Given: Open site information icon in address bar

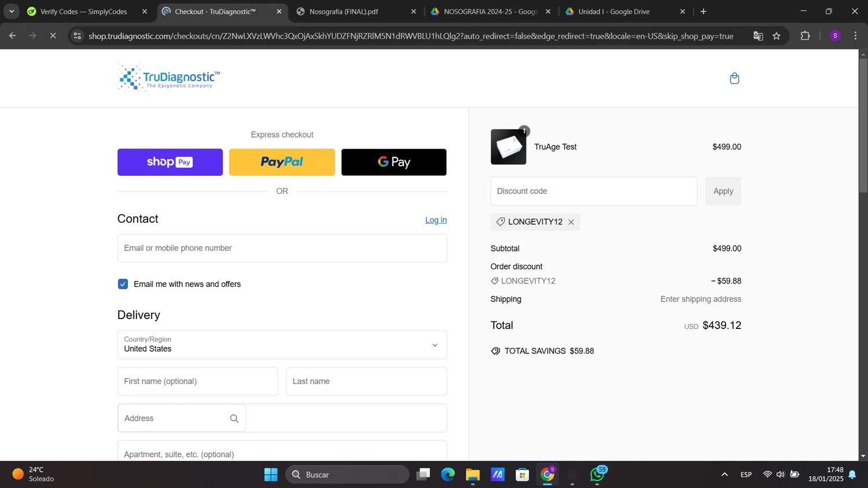Looking at the screenshot, I should (x=78, y=36).
